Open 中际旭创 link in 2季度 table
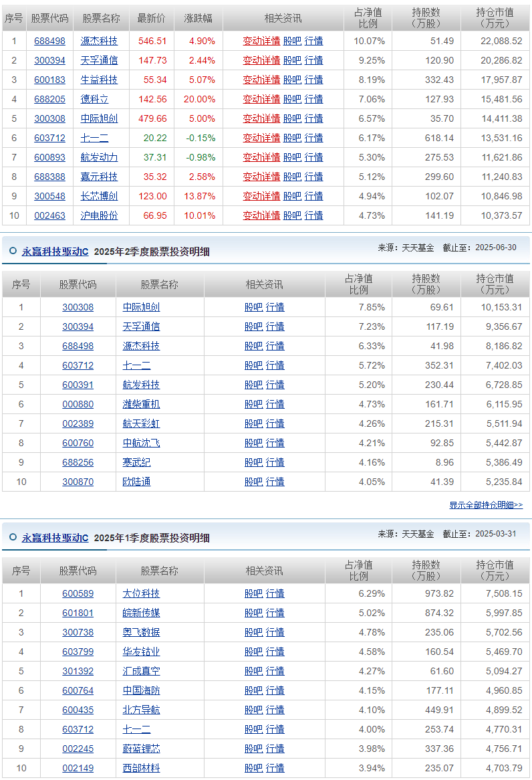The width and height of the screenshot is (532, 780). (x=141, y=308)
